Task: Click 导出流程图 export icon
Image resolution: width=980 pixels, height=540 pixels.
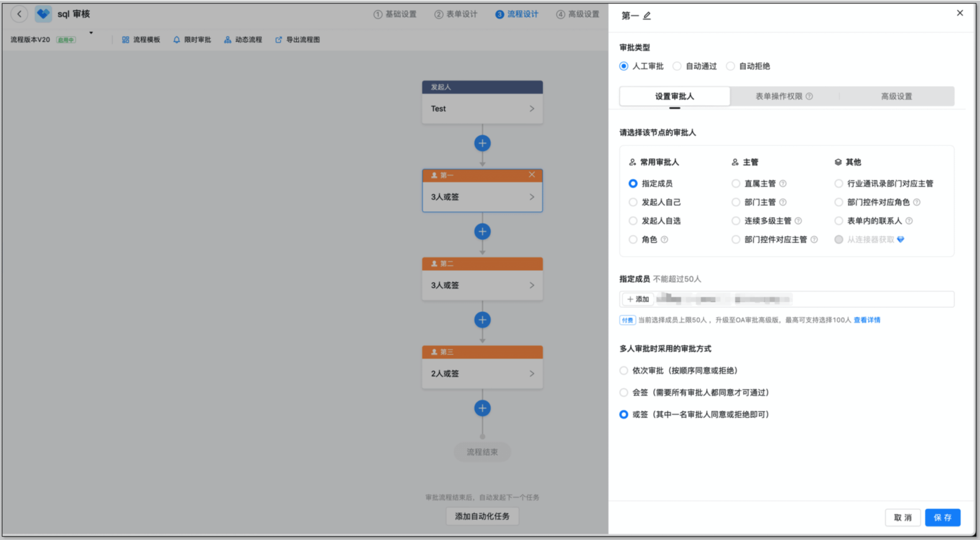Action: 279,39
